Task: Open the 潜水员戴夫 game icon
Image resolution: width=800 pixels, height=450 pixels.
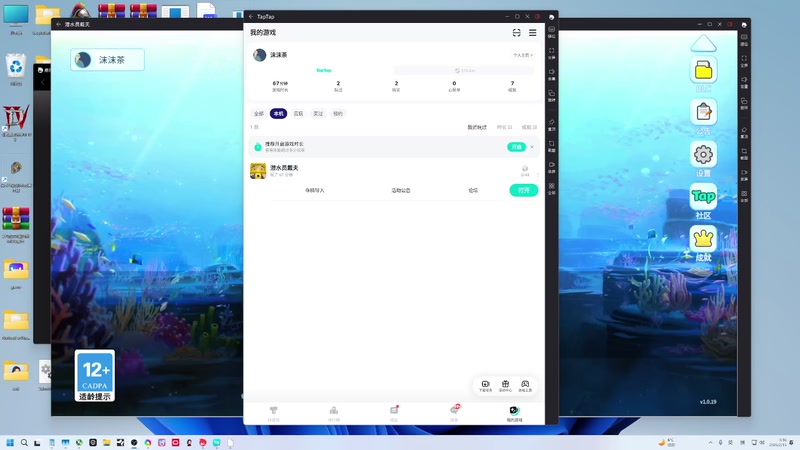Action: [x=258, y=171]
